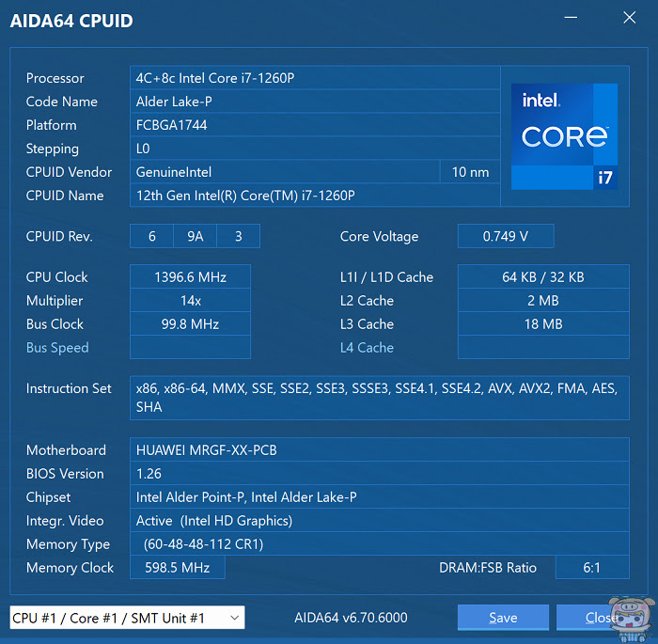Click the CPUID Rev. value 3
Viewport: 658px width, 644px height.
click(239, 236)
